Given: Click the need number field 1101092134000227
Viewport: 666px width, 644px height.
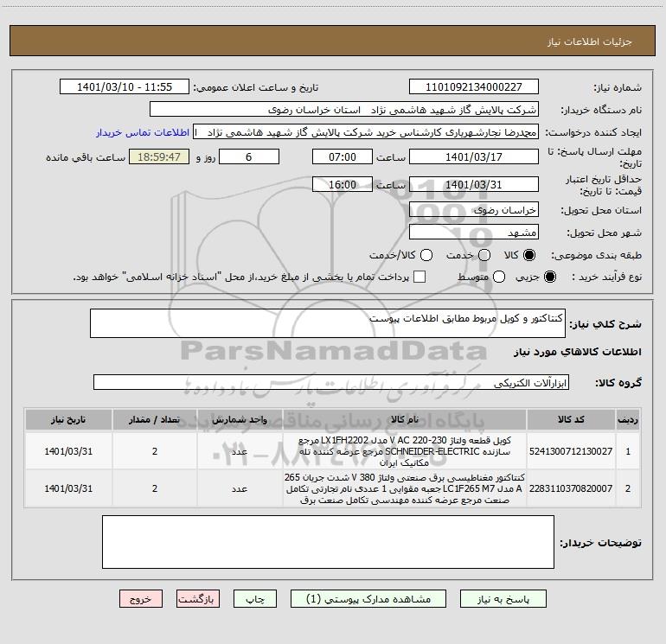Looking at the screenshot, I should pos(474,86).
